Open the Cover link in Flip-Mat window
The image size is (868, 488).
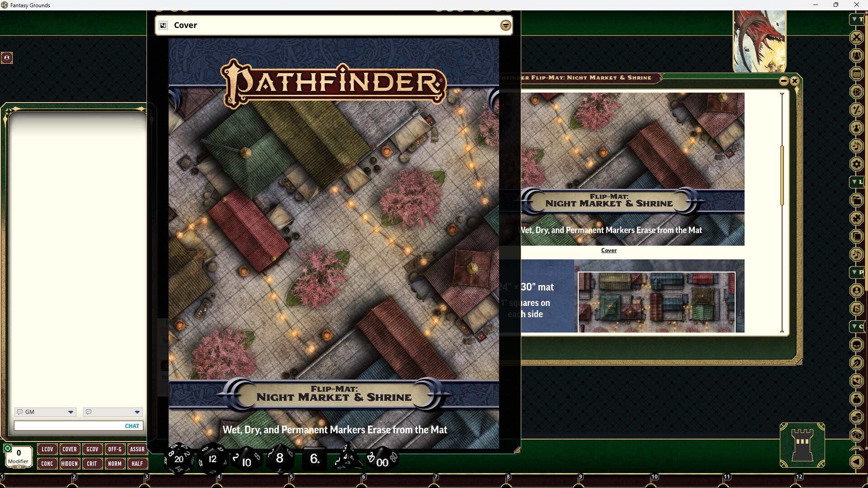click(x=609, y=250)
